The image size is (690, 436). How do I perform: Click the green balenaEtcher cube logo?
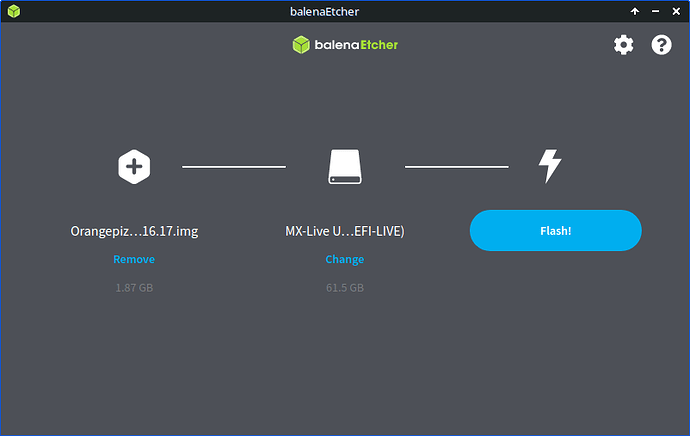point(300,45)
